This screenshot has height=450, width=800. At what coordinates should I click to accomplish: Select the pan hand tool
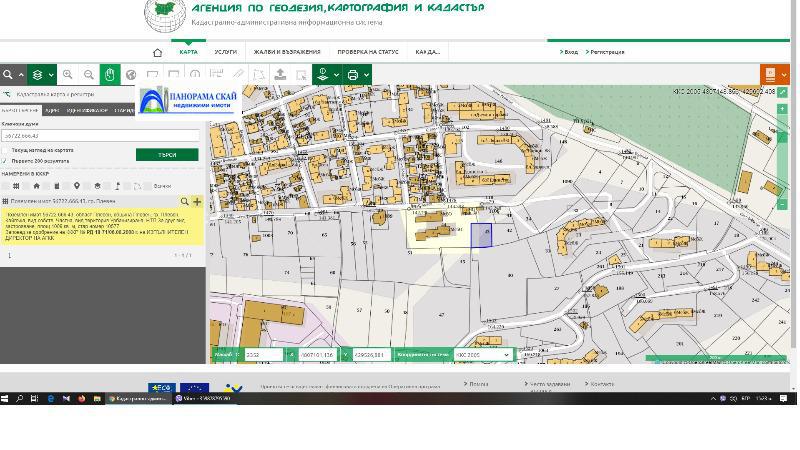(110, 75)
